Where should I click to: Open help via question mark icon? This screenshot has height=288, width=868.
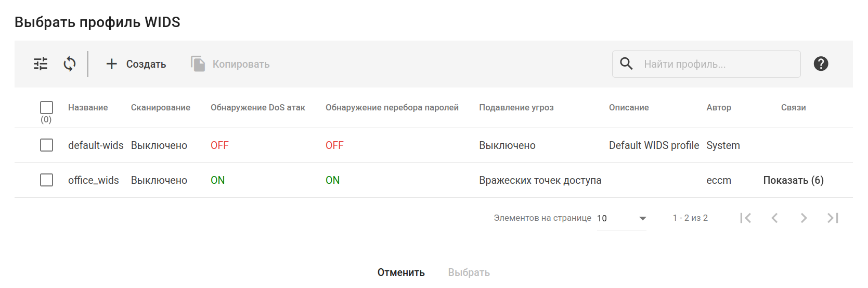click(x=821, y=64)
